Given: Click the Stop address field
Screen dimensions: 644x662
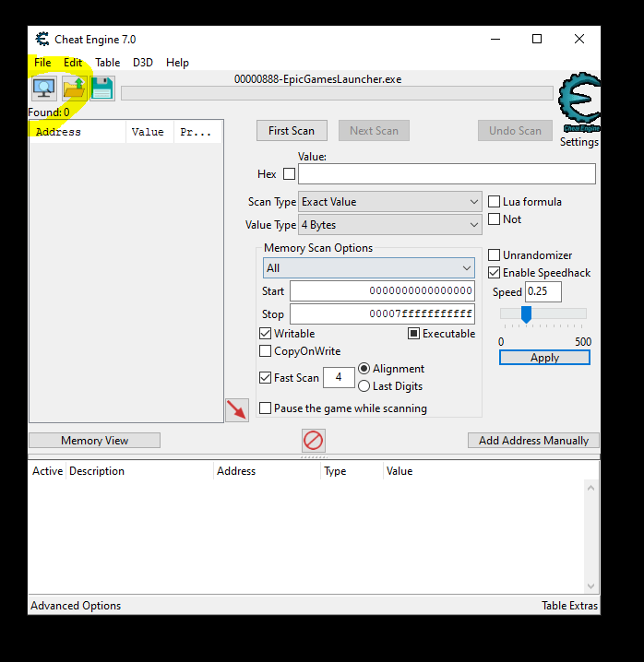Looking at the screenshot, I should pyautogui.click(x=382, y=313).
